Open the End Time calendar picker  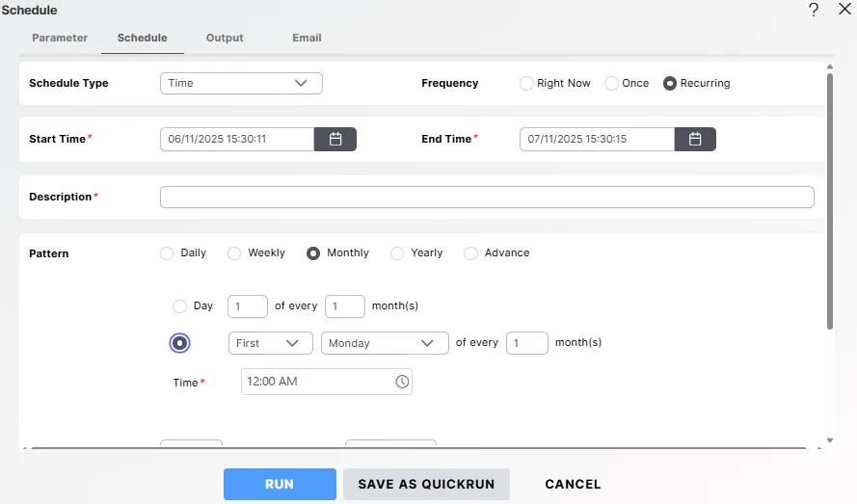[x=695, y=140]
